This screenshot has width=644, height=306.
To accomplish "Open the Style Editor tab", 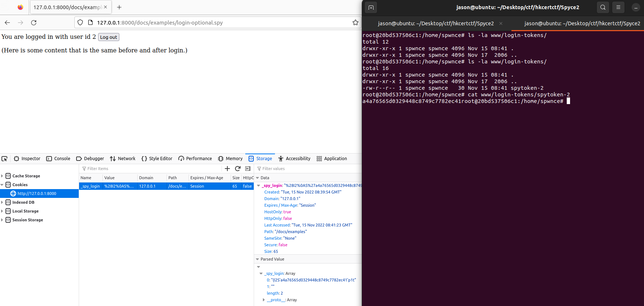I will [157, 159].
